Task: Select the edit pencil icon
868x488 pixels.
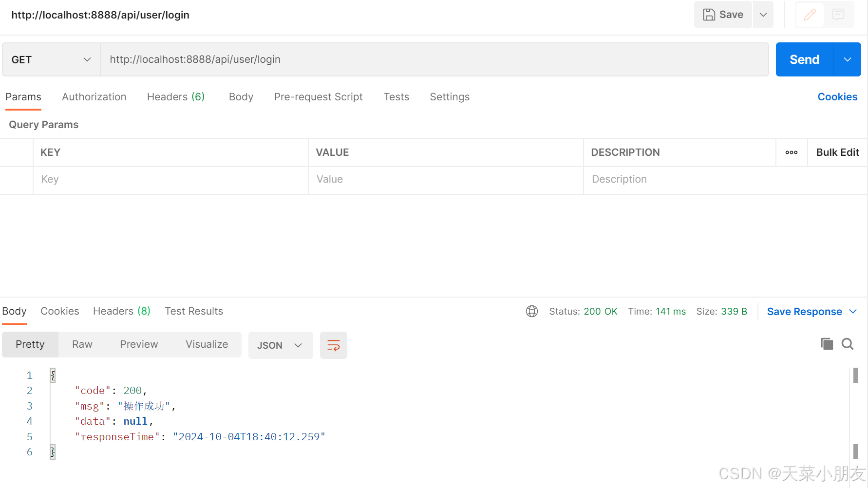Action: click(810, 15)
